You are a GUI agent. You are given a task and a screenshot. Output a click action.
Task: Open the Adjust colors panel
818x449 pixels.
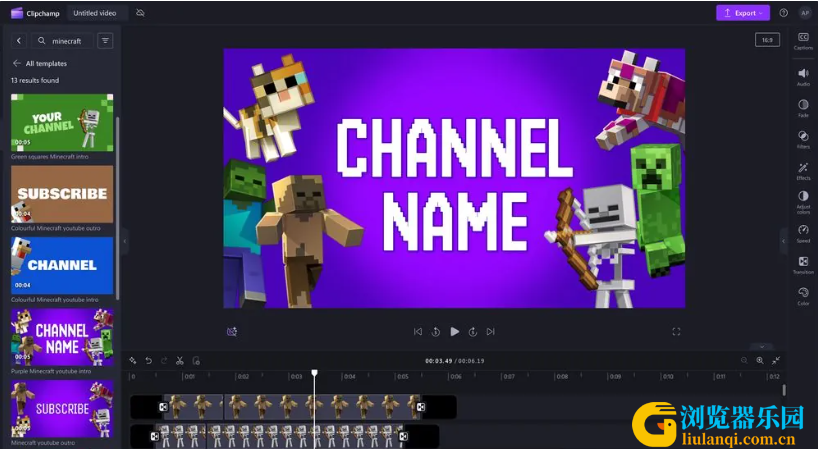(803, 202)
